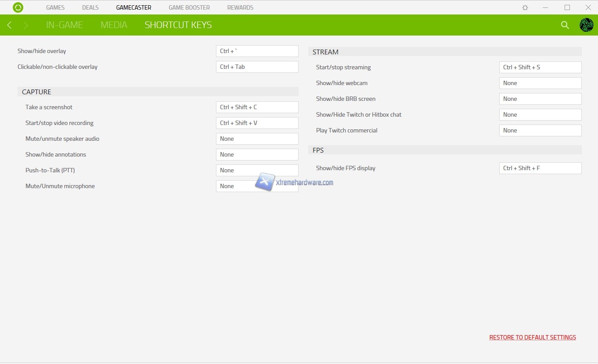Open the Media sub-tab

coord(114,25)
